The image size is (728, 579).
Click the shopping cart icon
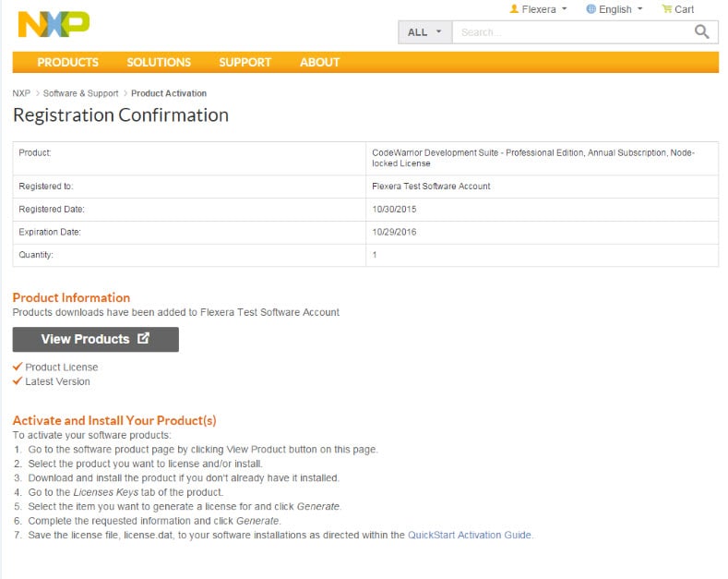[x=666, y=9]
